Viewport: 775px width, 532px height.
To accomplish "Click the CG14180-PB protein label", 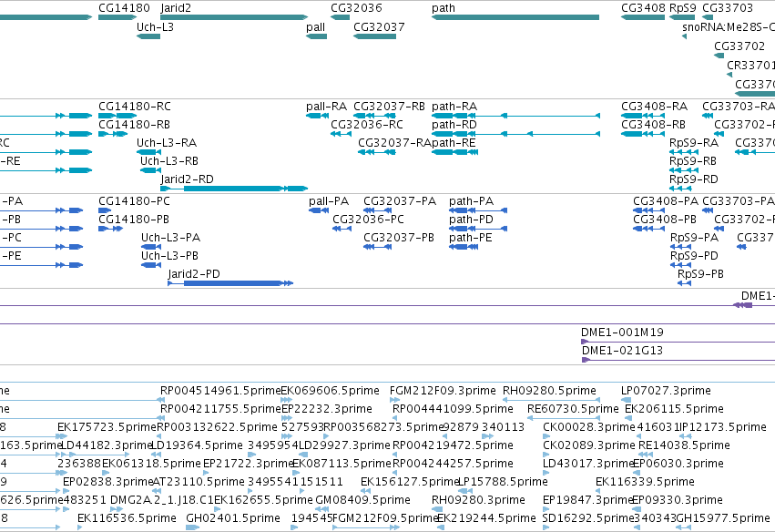I will tap(134, 220).
